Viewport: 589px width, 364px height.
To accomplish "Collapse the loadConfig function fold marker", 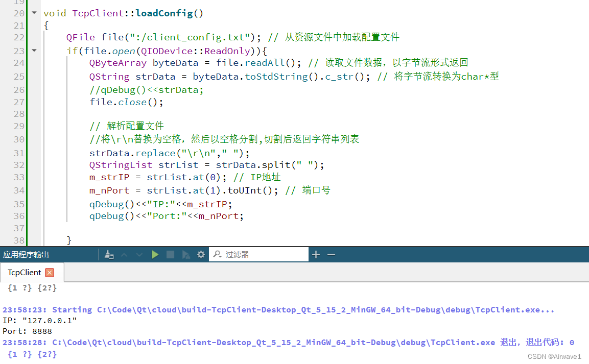I will (34, 13).
